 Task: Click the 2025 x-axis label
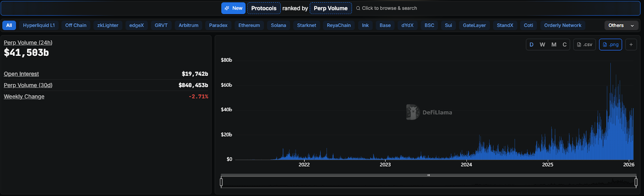[x=547, y=165]
